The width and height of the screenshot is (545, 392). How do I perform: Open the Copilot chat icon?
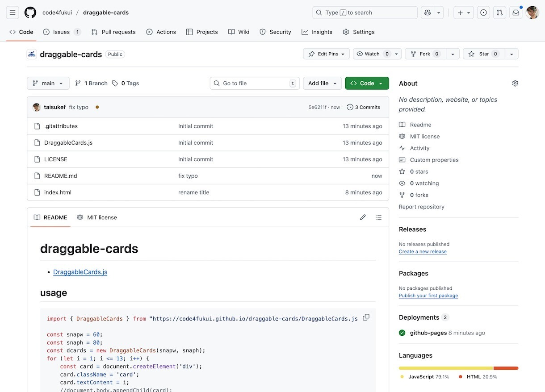click(428, 13)
